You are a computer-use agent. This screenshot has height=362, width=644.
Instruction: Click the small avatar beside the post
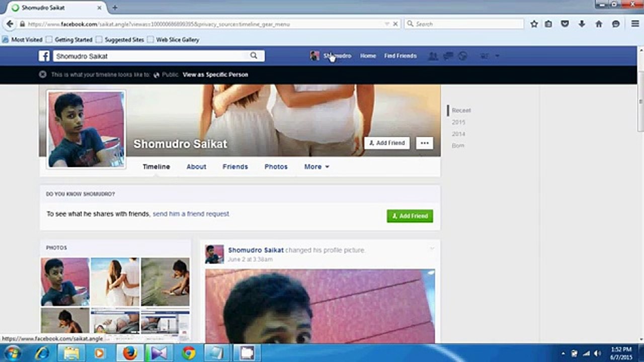click(x=214, y=254)
